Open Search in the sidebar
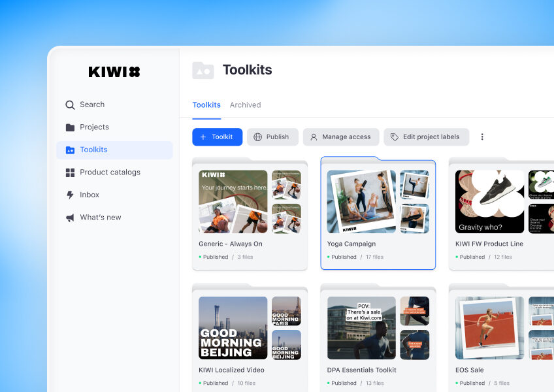Viewport: 554px width, 392px height. pyautogui.click(x=114, y=105)
